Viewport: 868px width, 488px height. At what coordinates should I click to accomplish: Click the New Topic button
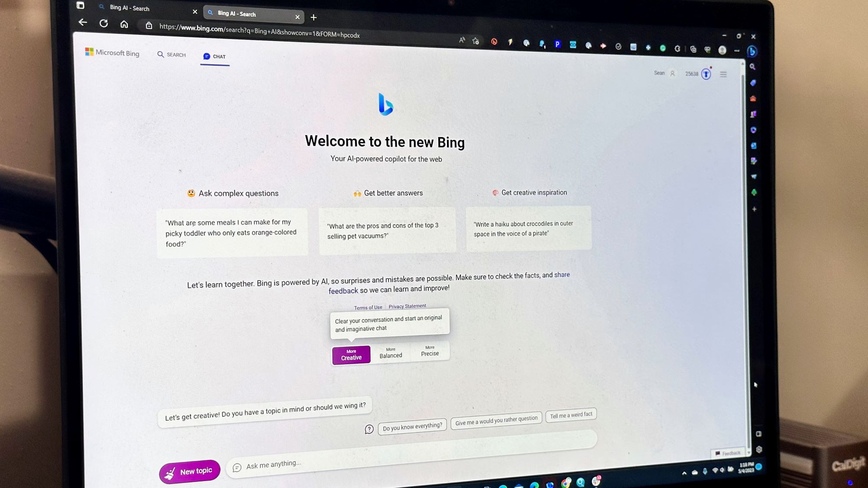point(190,471)
